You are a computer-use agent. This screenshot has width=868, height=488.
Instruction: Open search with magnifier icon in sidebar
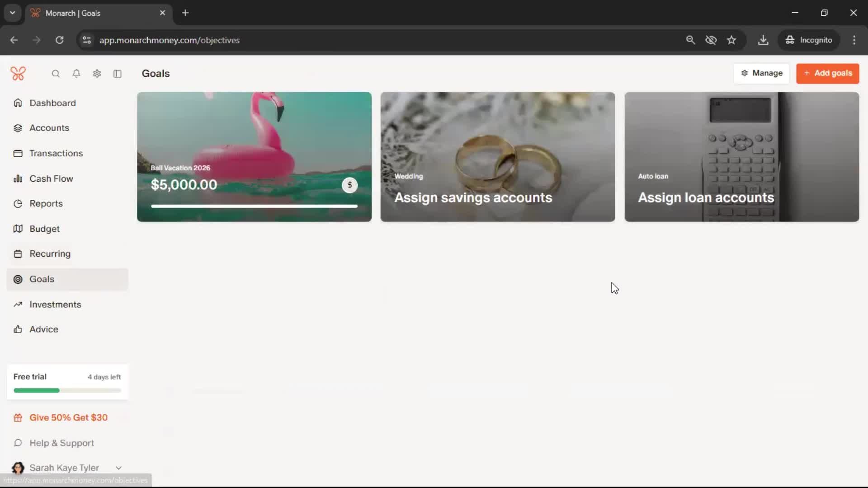click(x=56, y=74)
